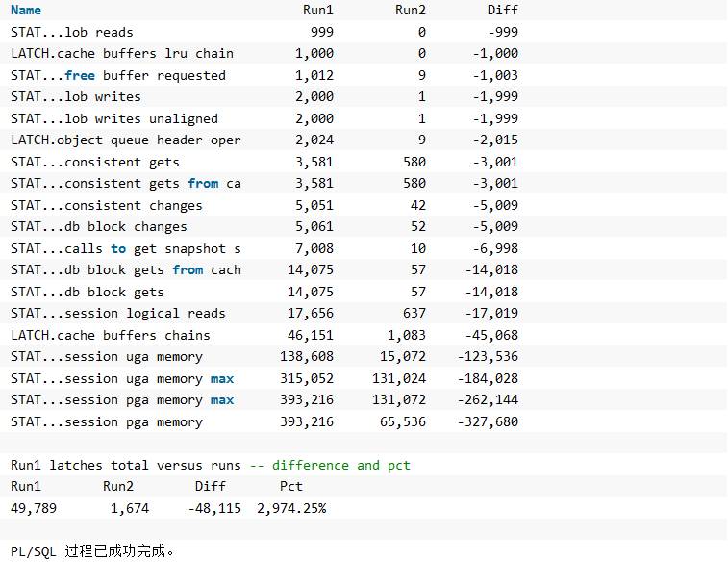Screen dimensions: 728x562
Task: Select the text 'STAT...lob reads'
Action: click(71, 32)
